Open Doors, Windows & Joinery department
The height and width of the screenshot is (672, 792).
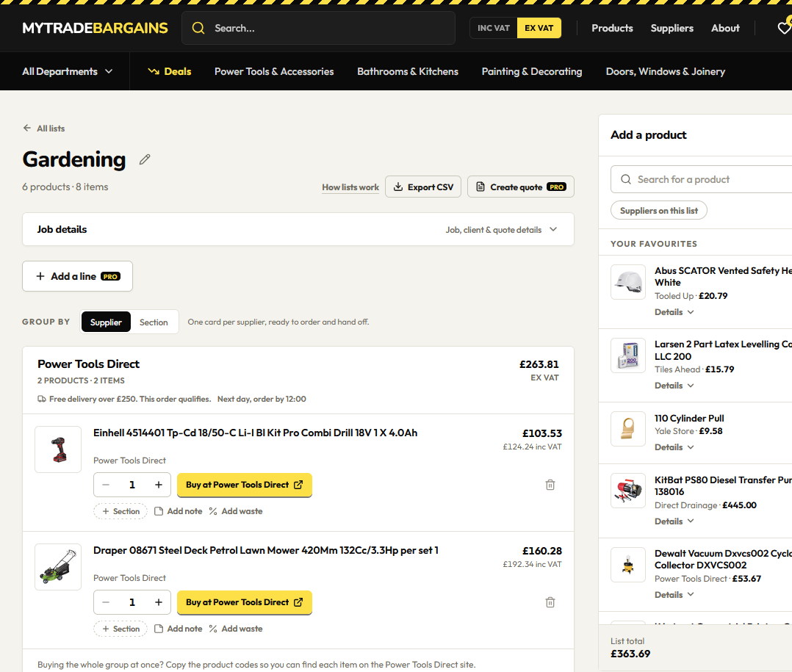pyautogui.click(x=666, y=72)
